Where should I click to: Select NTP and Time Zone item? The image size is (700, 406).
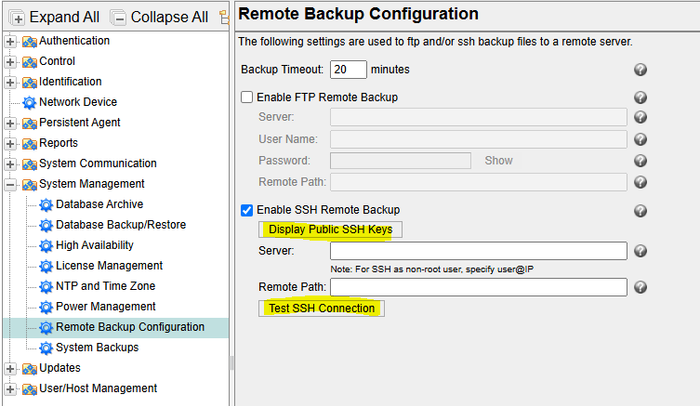(105, 286)
